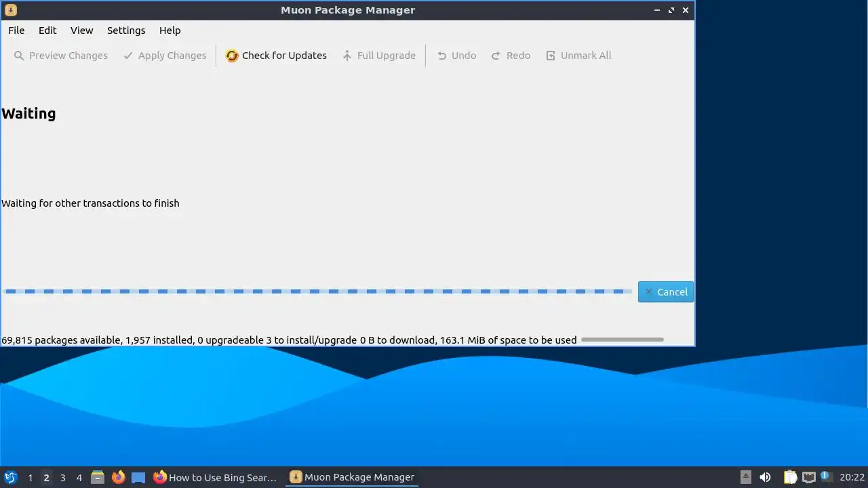868x488 pixels.
Task: Open the View menu
Action: 81,30
